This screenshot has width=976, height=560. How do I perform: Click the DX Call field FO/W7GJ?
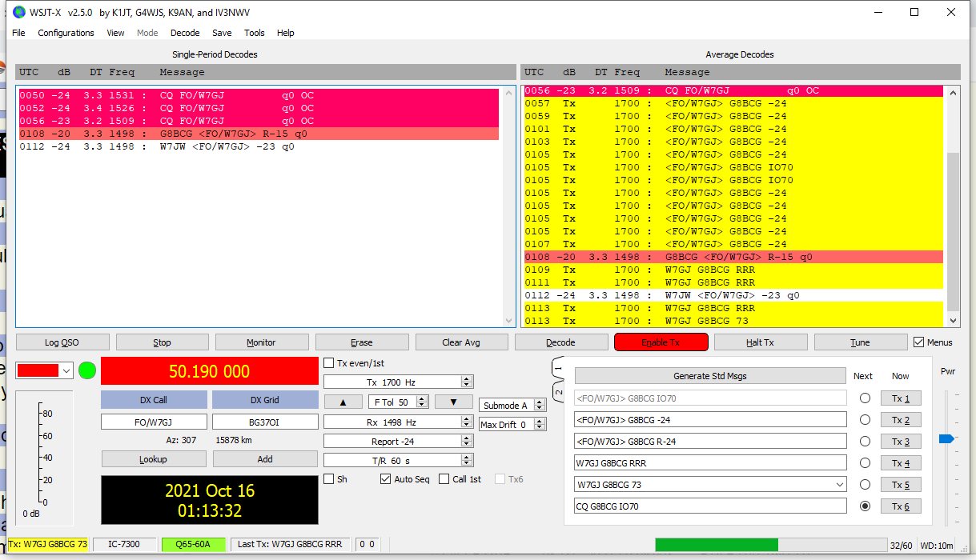[x=154, y=422]
